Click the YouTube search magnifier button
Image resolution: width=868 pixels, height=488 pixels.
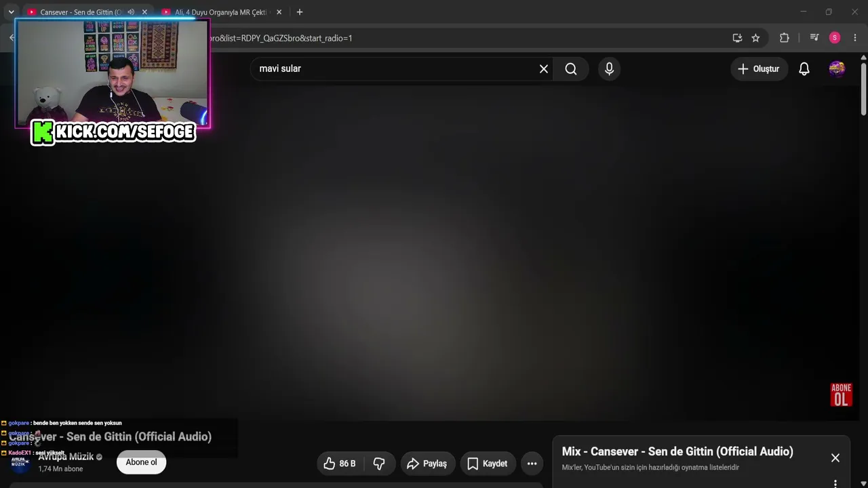[571, 68]
